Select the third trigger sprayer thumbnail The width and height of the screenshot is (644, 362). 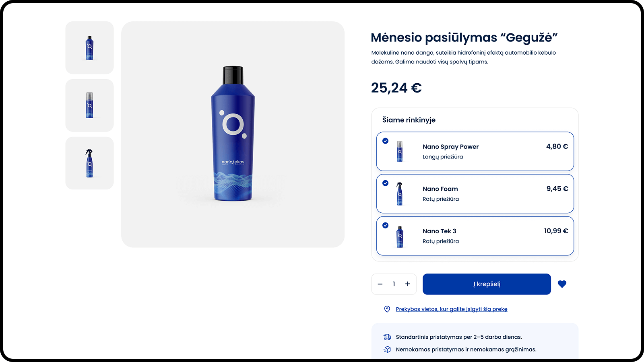point(89,163)
